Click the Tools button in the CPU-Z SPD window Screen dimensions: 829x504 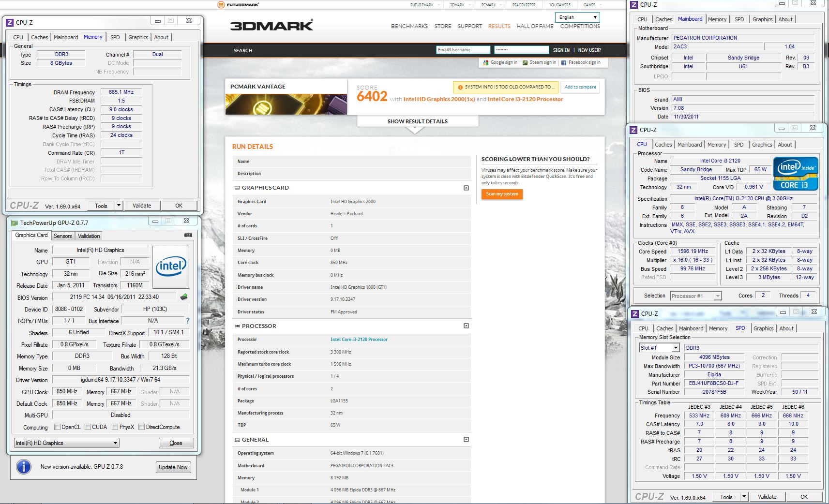coord(726,497)
